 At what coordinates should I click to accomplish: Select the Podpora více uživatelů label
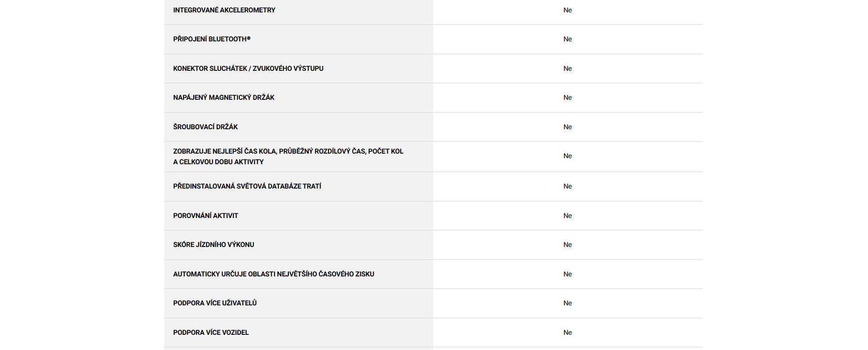click(215, 303)
